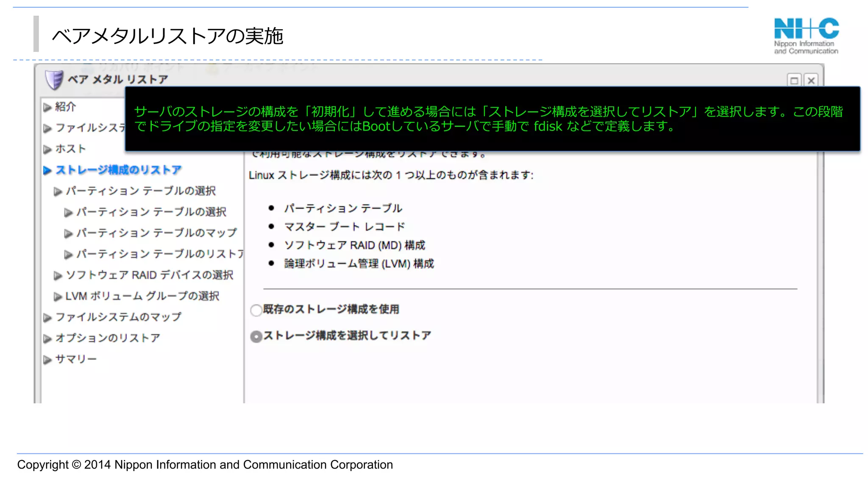
Task: Open the オプションのリストア step
Action: (108, 338)
